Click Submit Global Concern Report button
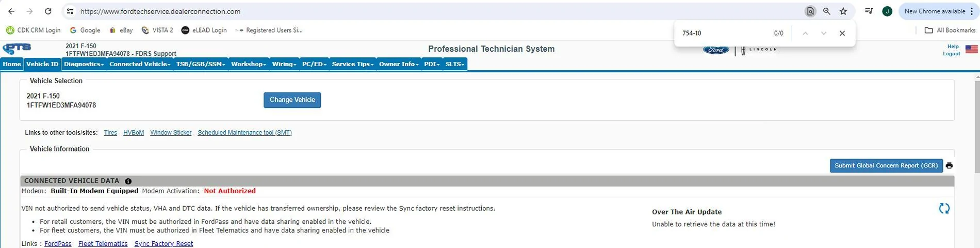The width and height of the screenshot is (980, 248). [886, 166]
